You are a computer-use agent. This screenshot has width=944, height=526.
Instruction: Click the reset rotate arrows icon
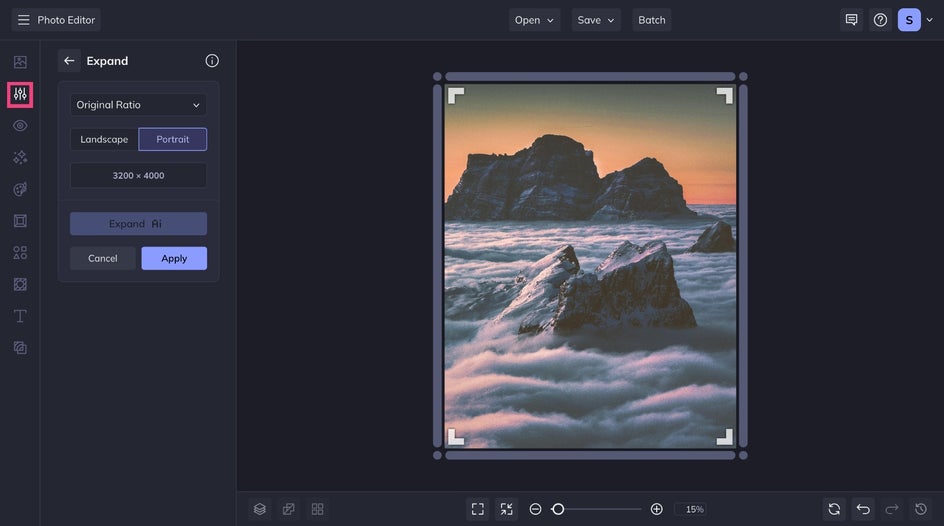[x=834, y=509]
